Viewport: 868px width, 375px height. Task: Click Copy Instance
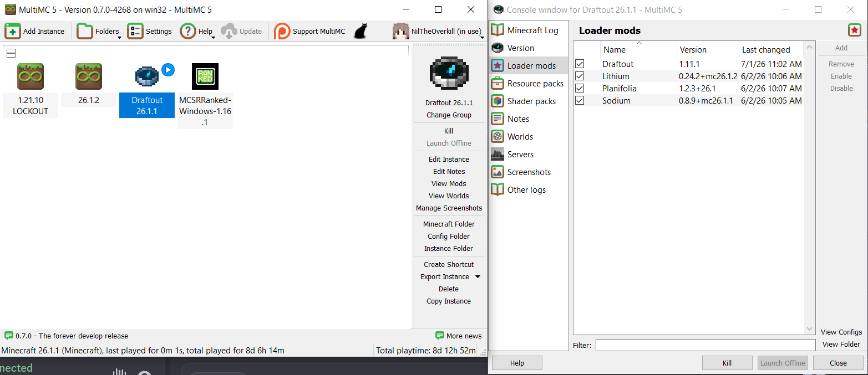(x=449, y=301)
